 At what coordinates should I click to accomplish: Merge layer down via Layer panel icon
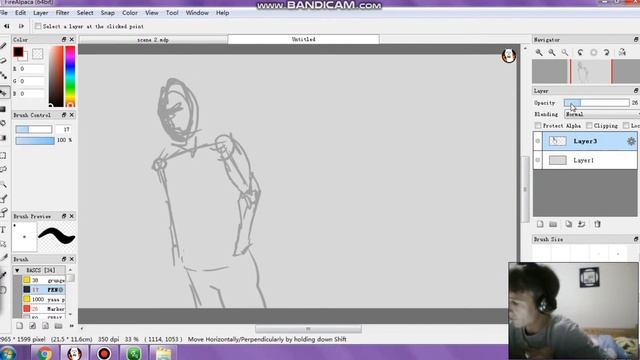(582, 224)
